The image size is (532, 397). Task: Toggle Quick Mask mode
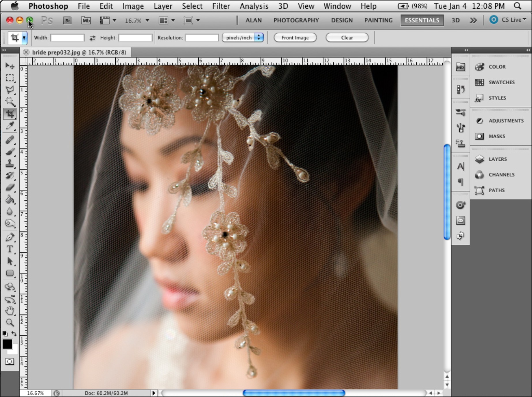pyautogui.click(x=10, y=362)
